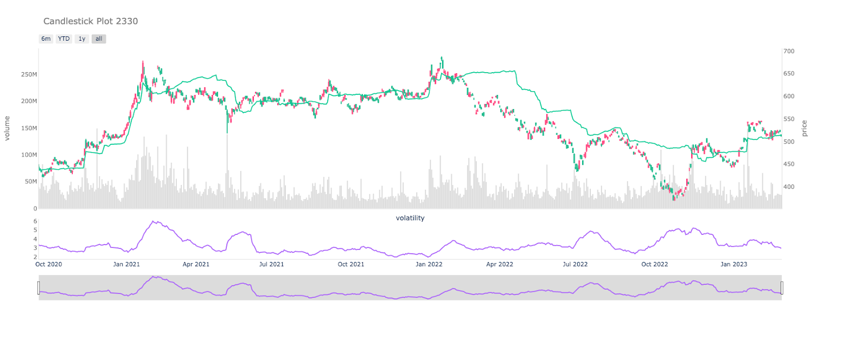Click the volume axis title

coord(7,129)
